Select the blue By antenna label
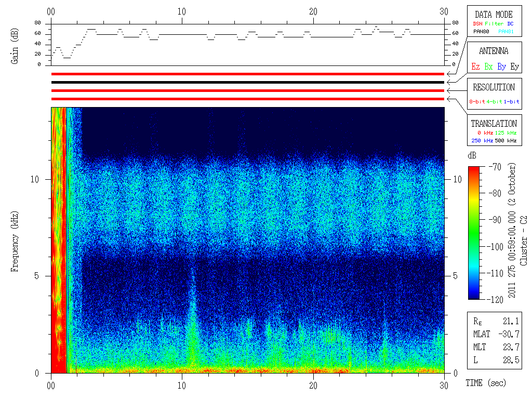Screen dimensions: 532x399 (501, 66)
